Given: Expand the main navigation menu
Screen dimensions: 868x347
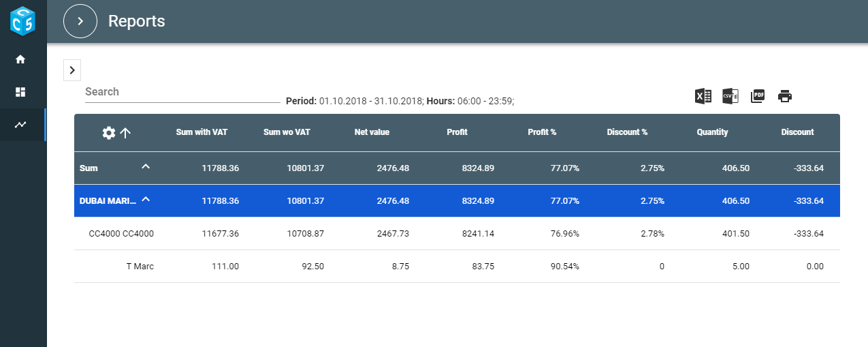Looking at the screenshot, I should click(x=80, y=21).
